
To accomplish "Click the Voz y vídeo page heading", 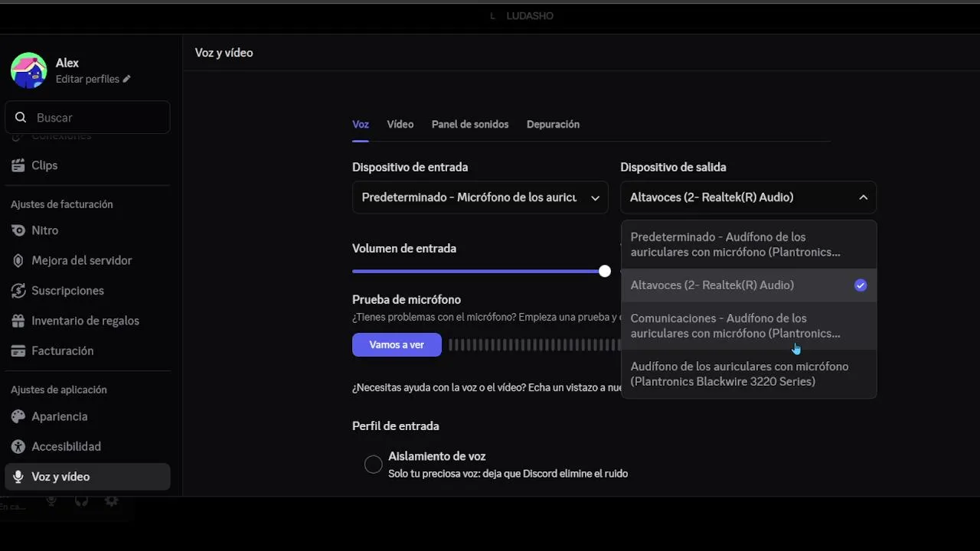I will point(224,53).
